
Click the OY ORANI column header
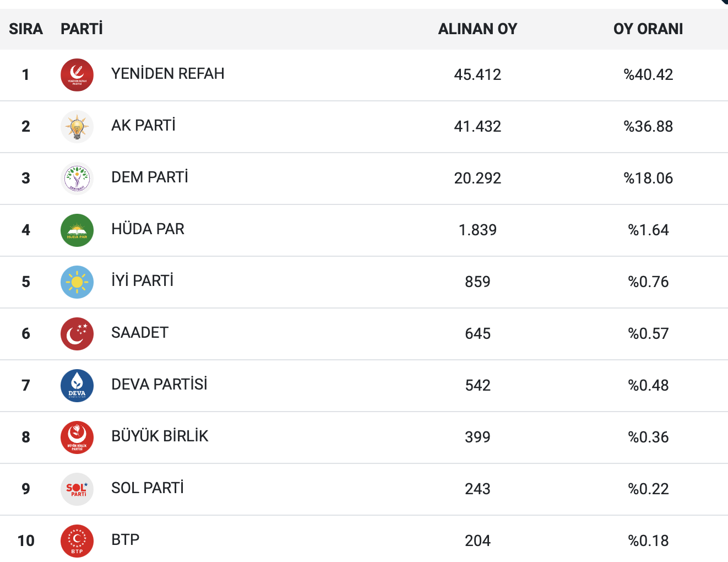point(648,29)
